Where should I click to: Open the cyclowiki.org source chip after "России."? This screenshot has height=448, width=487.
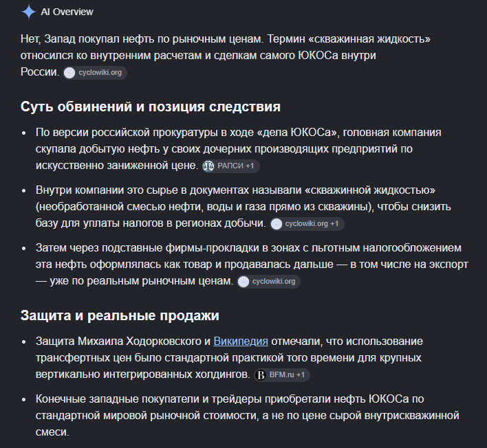point(95,73)
